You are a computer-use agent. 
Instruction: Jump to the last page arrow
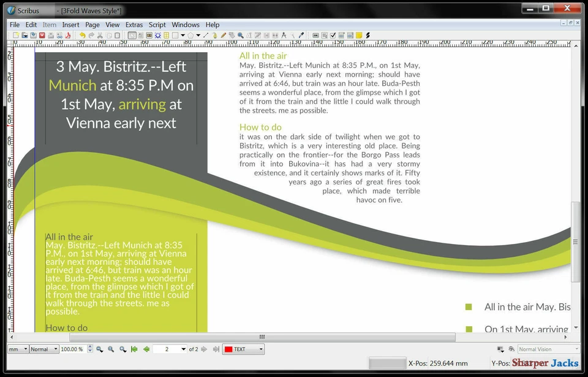click(216, 349)
